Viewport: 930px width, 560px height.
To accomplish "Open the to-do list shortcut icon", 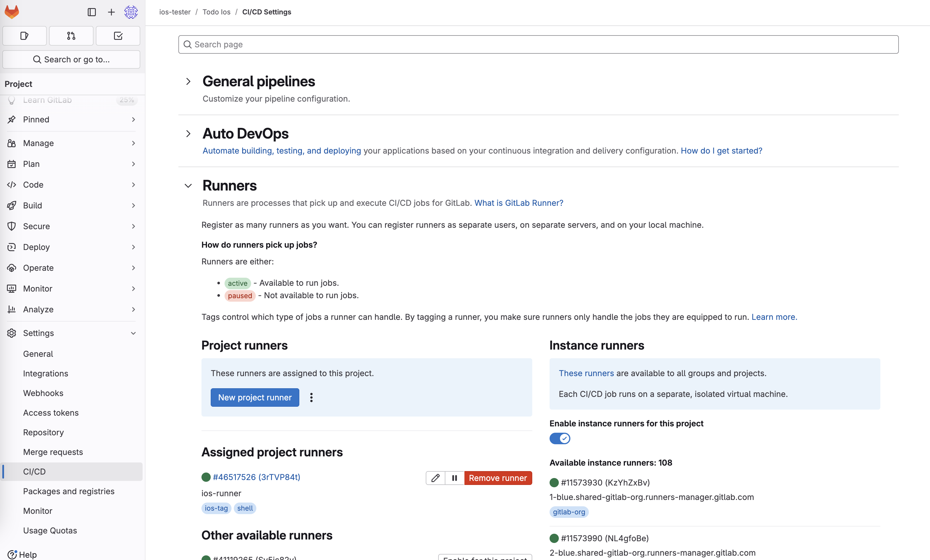I will [118, 36].
